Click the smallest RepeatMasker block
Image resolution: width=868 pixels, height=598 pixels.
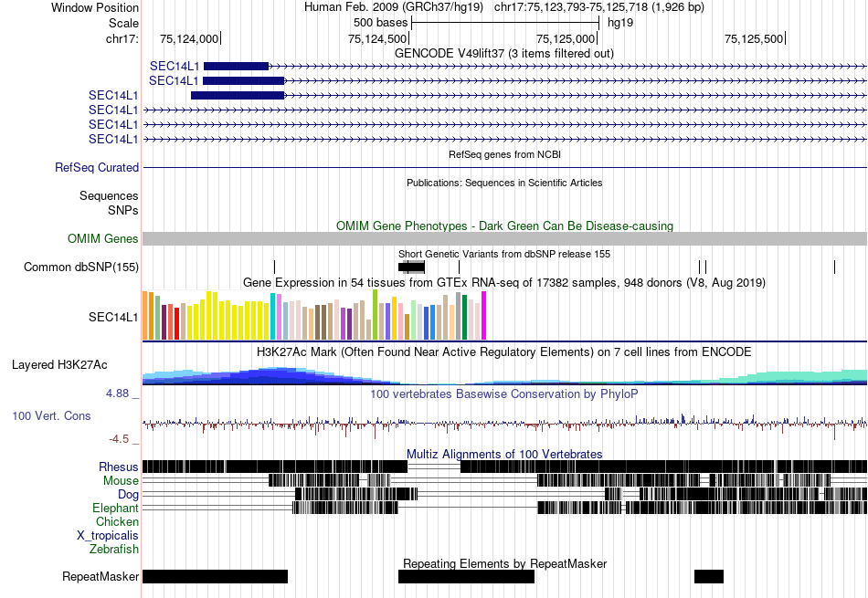coord(709,576)
